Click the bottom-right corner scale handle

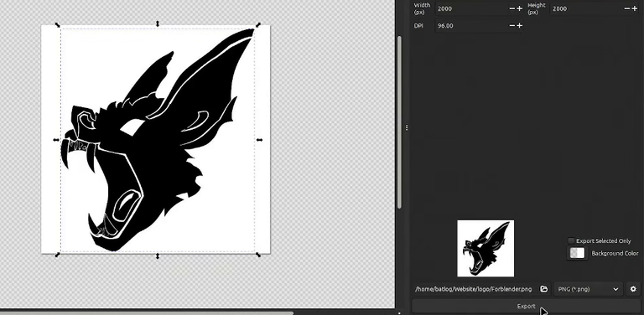[258, 255]
